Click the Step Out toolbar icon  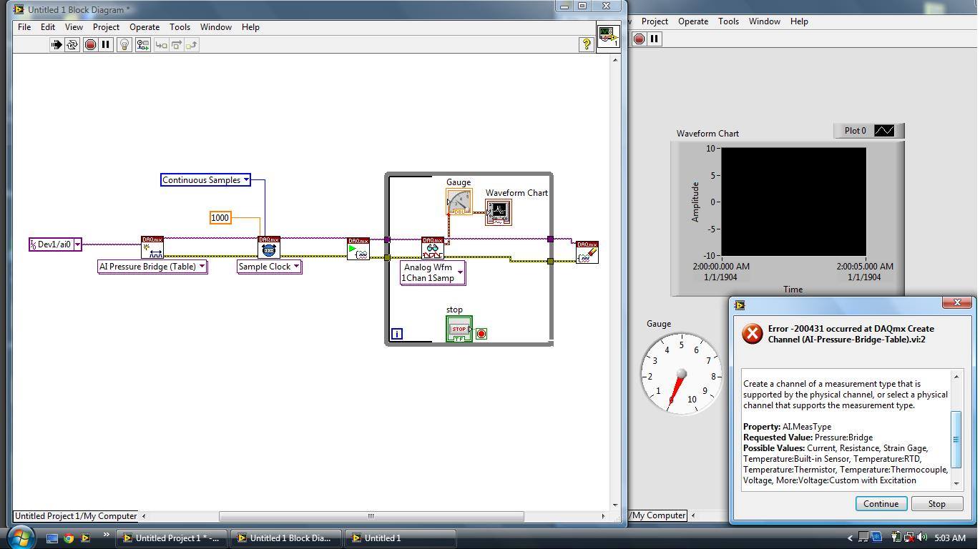click(192, 44)
